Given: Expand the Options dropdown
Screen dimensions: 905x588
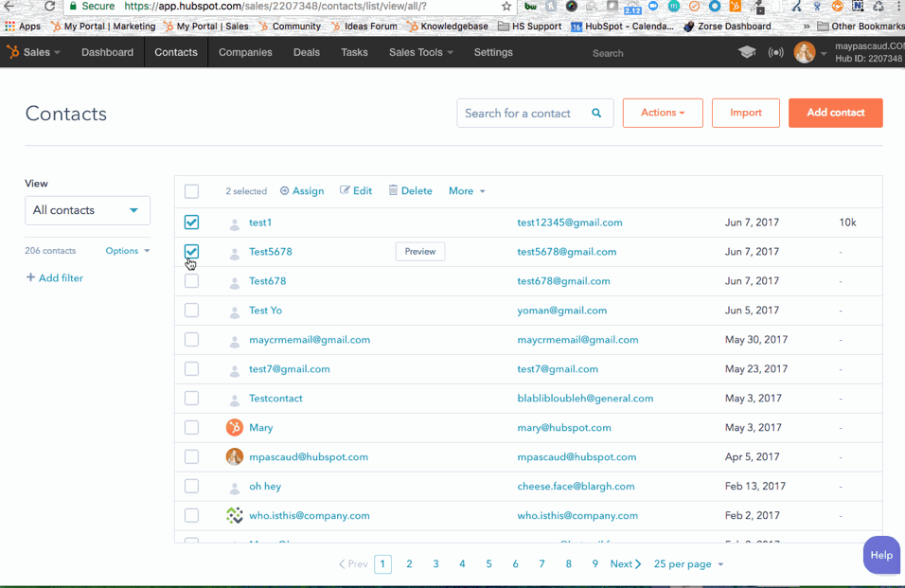Looking at the screenshot, I should pos(128,250).
